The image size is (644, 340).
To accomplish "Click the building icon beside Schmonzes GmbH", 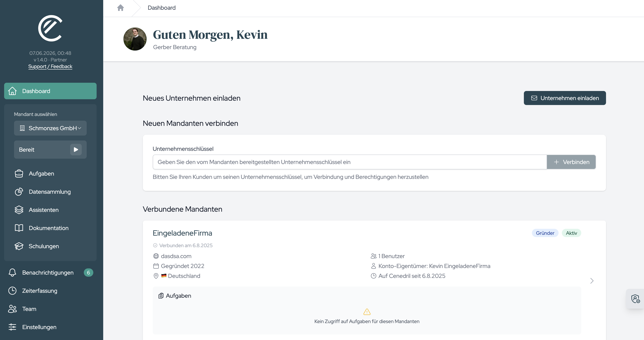I will 22,128.
